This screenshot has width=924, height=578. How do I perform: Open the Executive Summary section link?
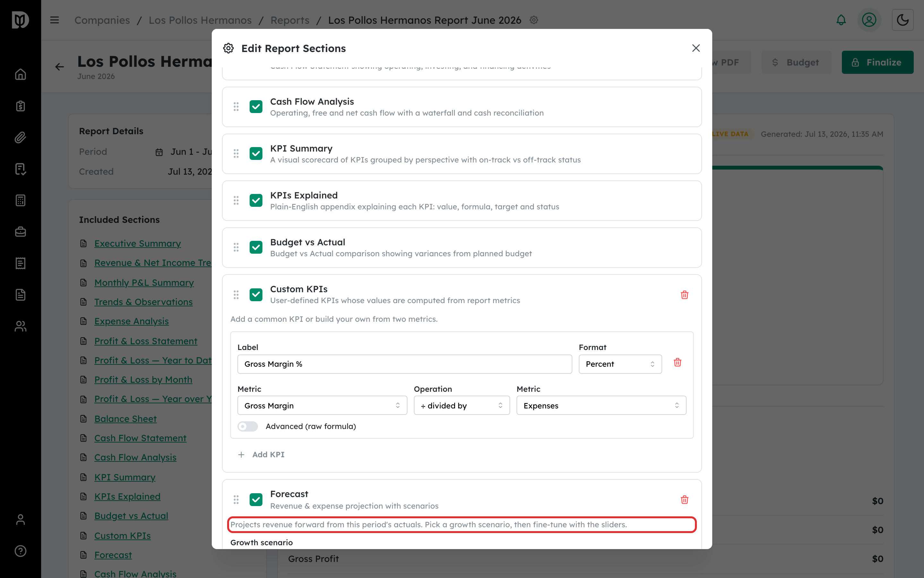tap(137, 243)
